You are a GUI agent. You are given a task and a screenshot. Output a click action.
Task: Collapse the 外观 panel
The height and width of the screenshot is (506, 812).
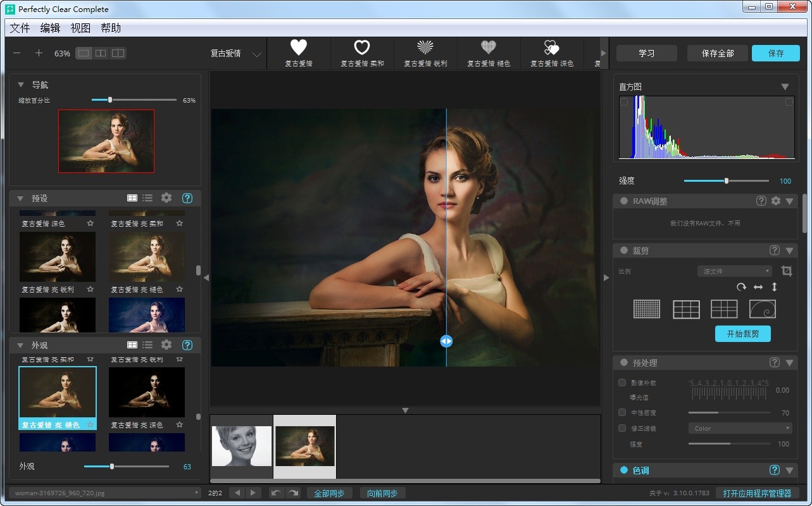(x=21, y=345)
